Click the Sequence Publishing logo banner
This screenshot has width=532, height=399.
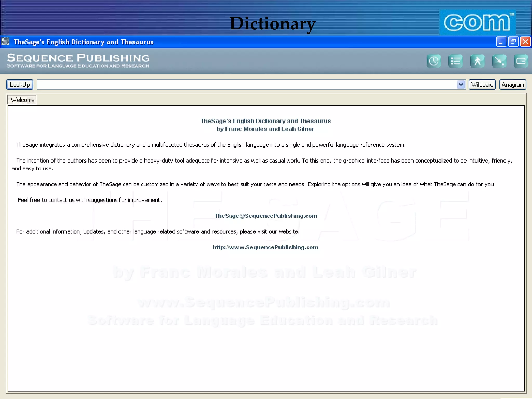click(x=78, y=61)
